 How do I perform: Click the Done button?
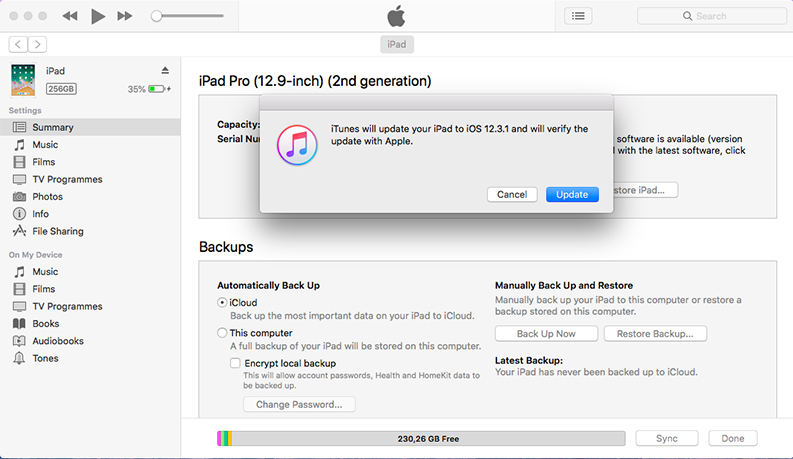(x=733, y=438)
